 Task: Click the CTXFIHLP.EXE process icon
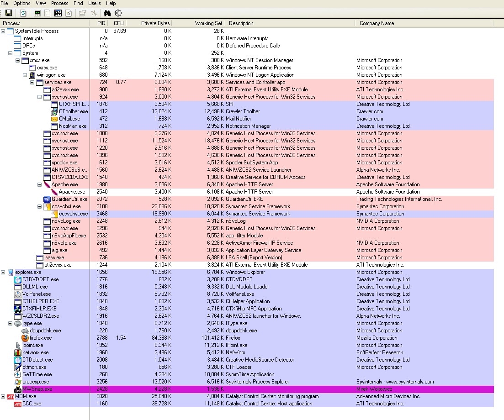tap(18, 309)
